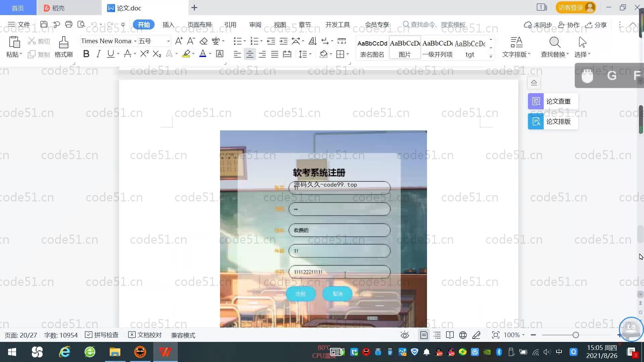Switch to 审阅 ribbon tab
This screenshot has width=644, height=362.
255,24
